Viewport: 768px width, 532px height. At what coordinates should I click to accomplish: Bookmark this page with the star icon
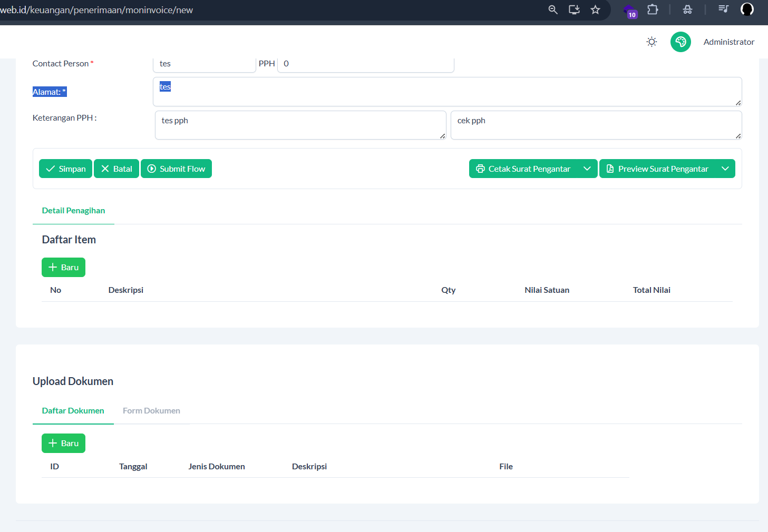coord(595,9)
